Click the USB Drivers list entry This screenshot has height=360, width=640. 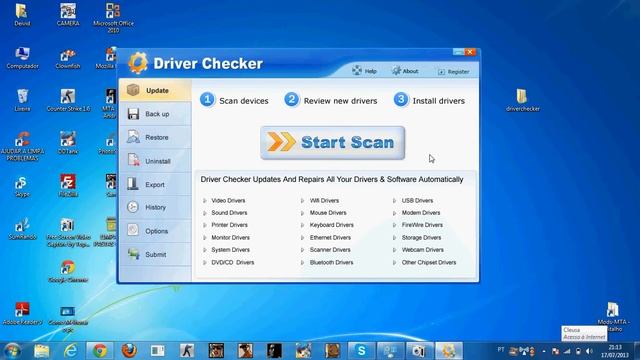tap(413, 200)
